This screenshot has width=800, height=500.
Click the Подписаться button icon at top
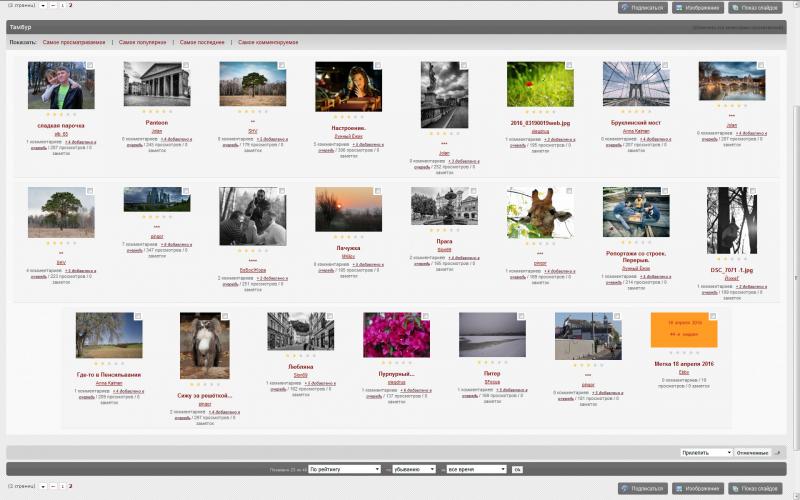coord(626,8)
